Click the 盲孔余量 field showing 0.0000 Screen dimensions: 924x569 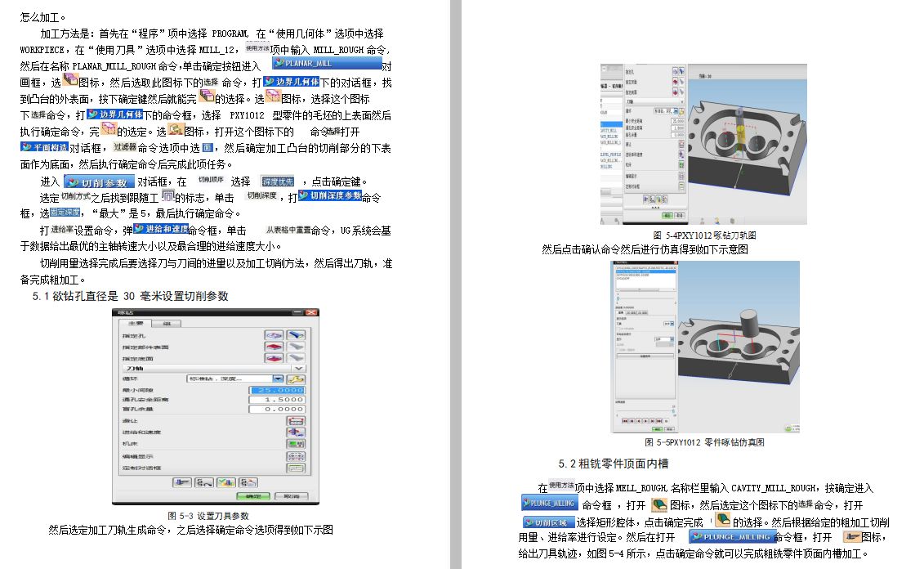click(x=277, y=410)
